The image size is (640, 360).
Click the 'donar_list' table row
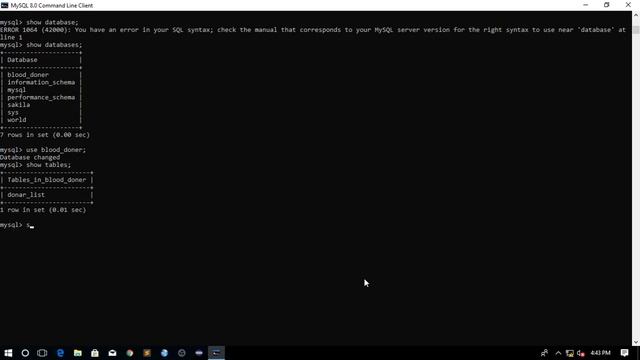point(26,195)
